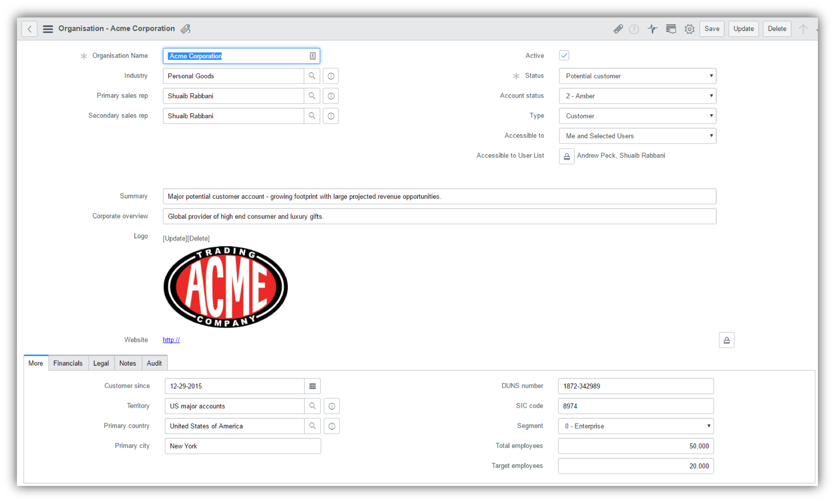Click the Update button
Screen dimensions: 836x504
coord(743,29)
